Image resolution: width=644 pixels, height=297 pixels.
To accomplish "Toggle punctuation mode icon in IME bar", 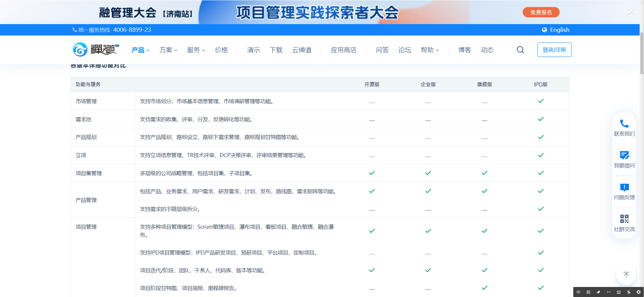I will click(x=608, y=292).
